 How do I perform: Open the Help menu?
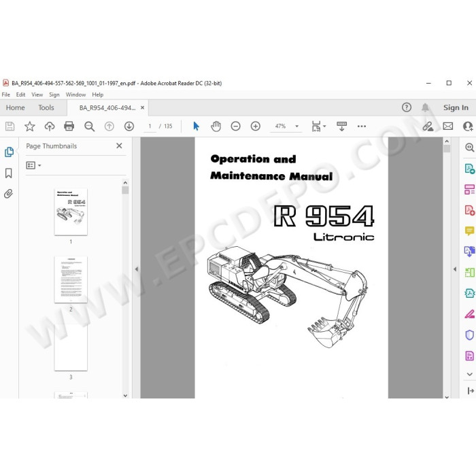coord(98,95)
